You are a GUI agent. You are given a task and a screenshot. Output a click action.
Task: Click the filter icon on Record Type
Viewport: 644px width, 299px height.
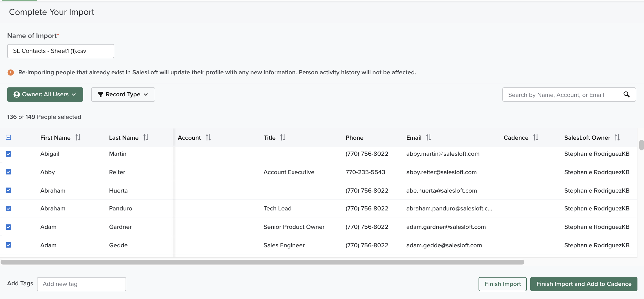pyautogui.click(x=100, y=94)
